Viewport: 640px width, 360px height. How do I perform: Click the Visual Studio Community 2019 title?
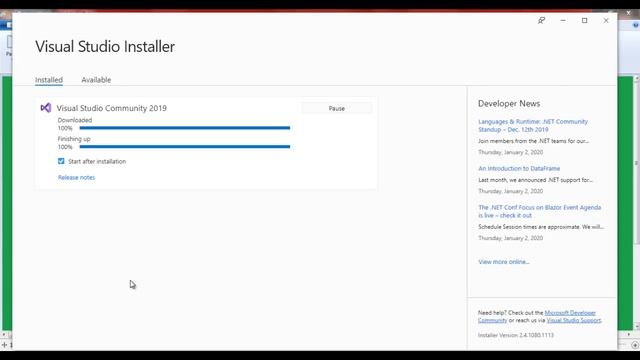[x=111, y=108]
